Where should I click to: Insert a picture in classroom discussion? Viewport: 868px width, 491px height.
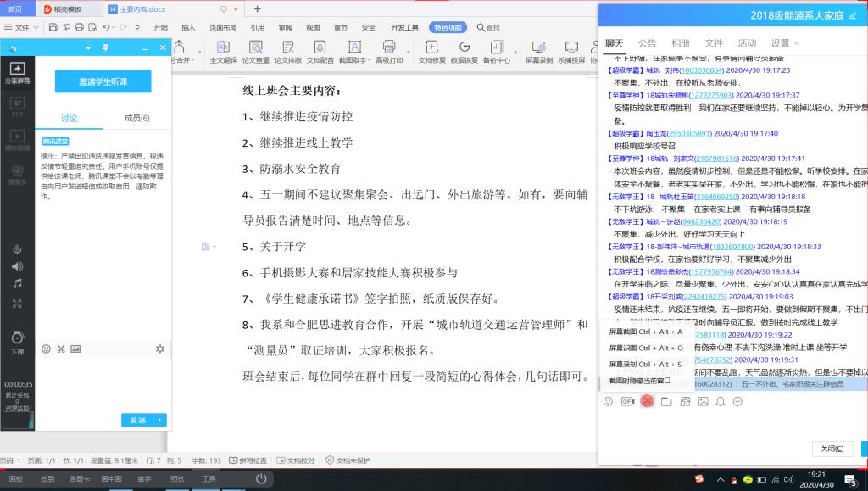pos(75,349)
